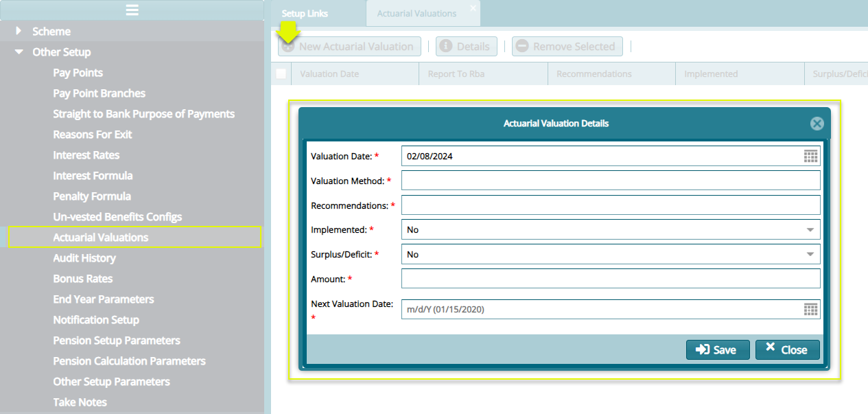Click the remove icon on Remove Selected

523,46
